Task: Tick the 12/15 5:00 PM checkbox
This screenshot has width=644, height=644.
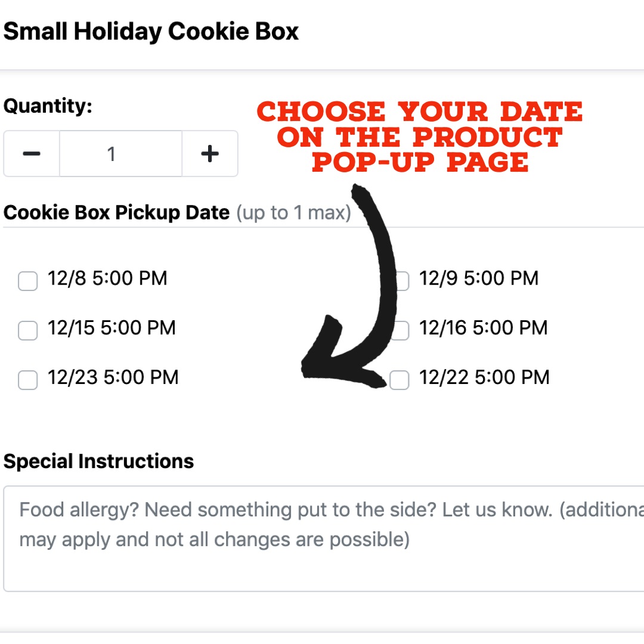Action: click(x=28, y=330)
